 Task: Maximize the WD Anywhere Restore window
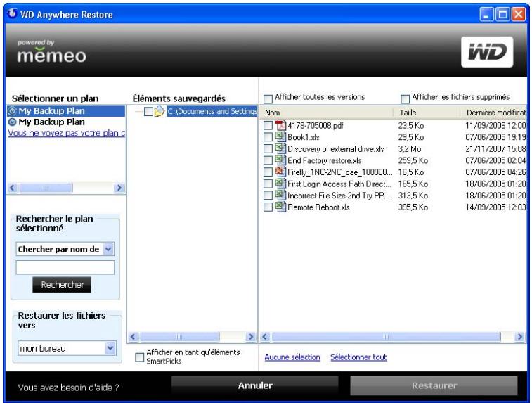(502, 15)
